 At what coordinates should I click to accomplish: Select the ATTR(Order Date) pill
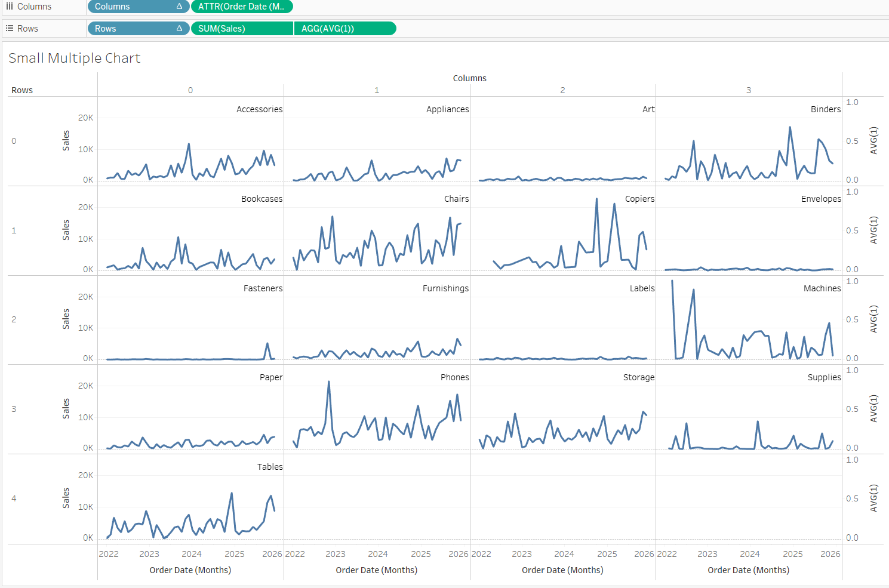tap(242, 7)
